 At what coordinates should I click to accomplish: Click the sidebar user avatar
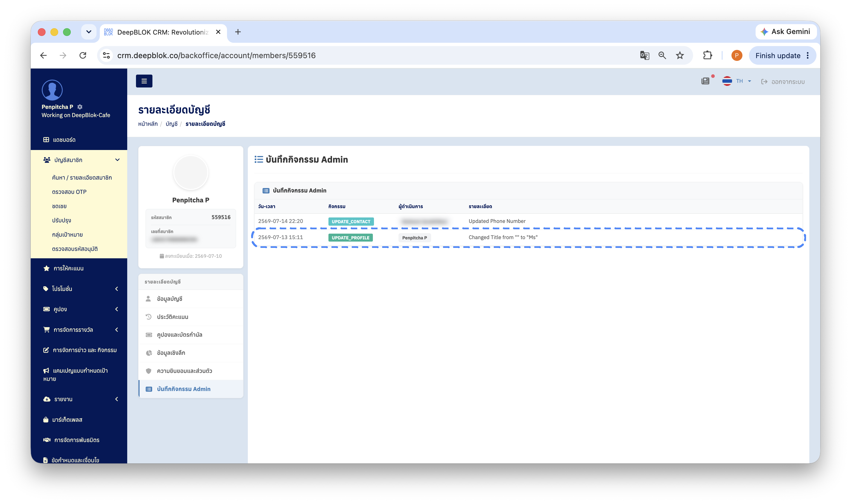pos(52,90)
